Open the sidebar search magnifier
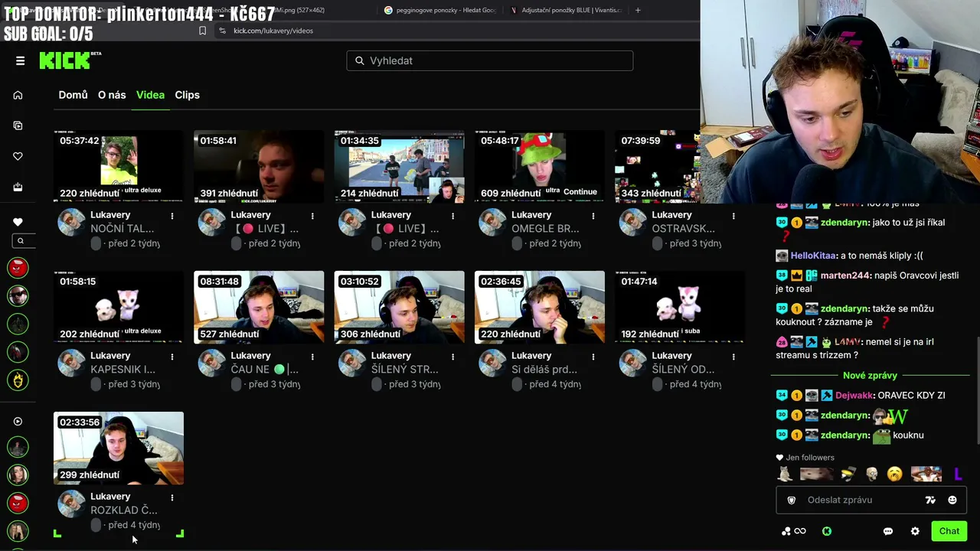This screenshot has height=551, width=980. pos(21,241)
